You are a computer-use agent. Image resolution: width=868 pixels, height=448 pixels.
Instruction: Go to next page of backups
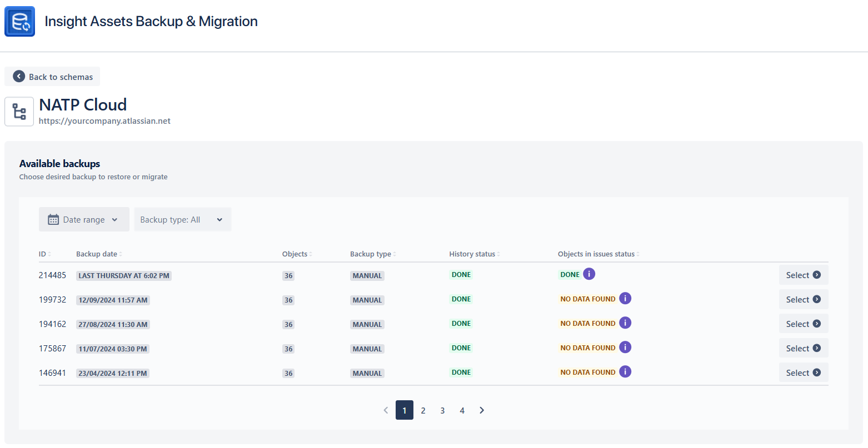(482, 410)
